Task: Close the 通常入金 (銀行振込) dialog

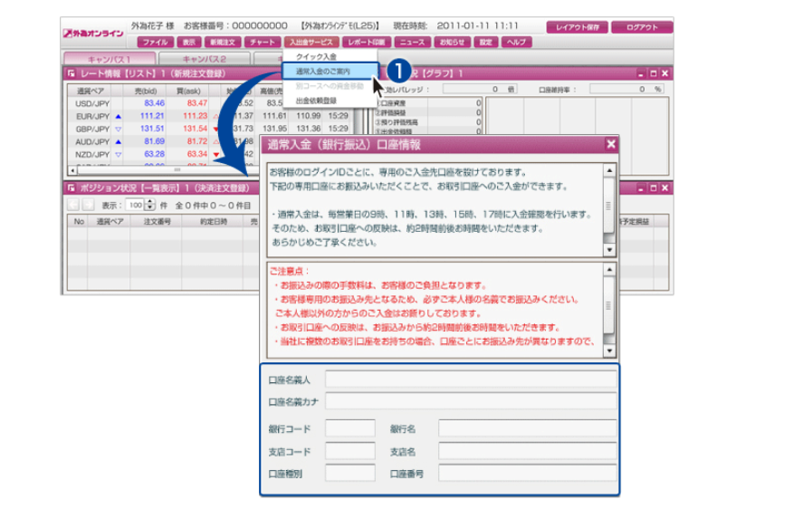Action: pos(611,144)
